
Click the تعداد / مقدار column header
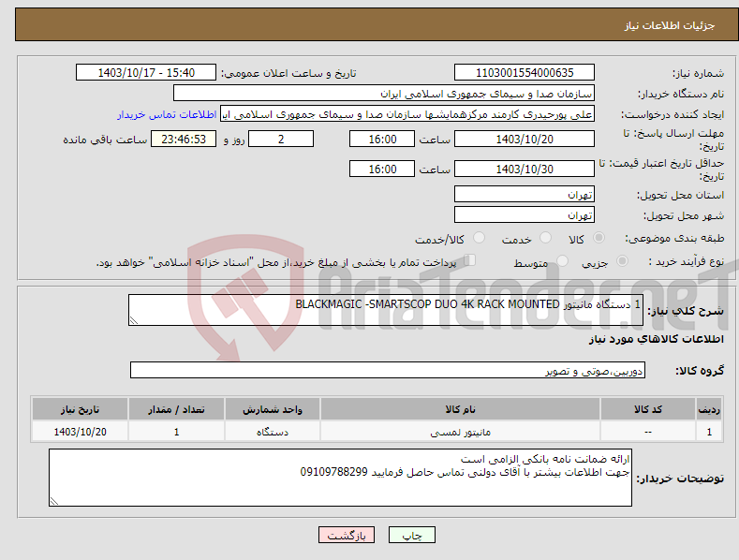click(176, 409)
